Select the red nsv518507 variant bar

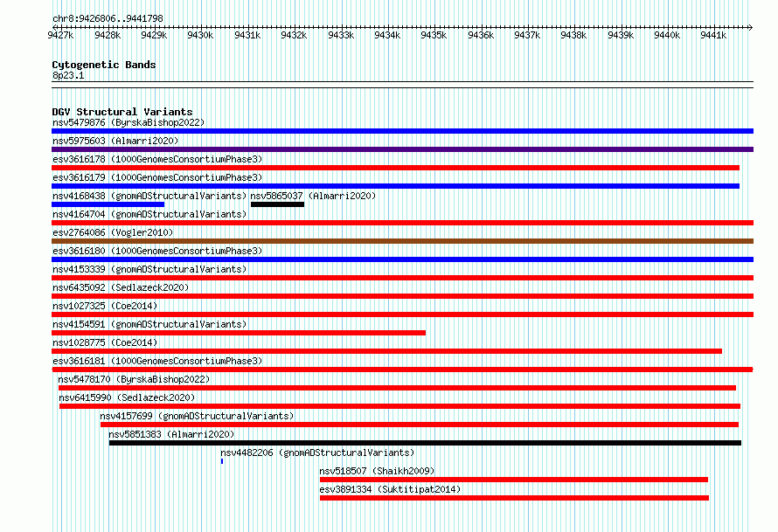[x=514, y=480]
